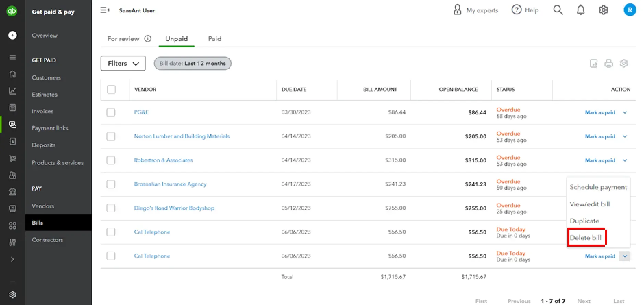644x305 pixels.
Task: Switch to the Unpaid tab
Action: [176, 39]
